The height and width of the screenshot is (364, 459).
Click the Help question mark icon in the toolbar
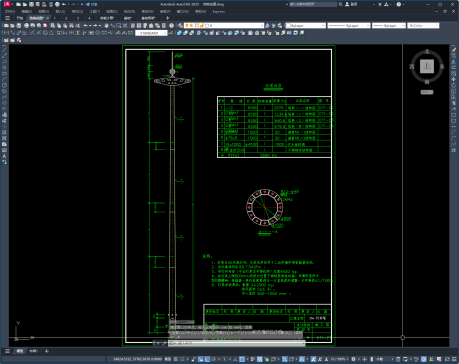172,25
